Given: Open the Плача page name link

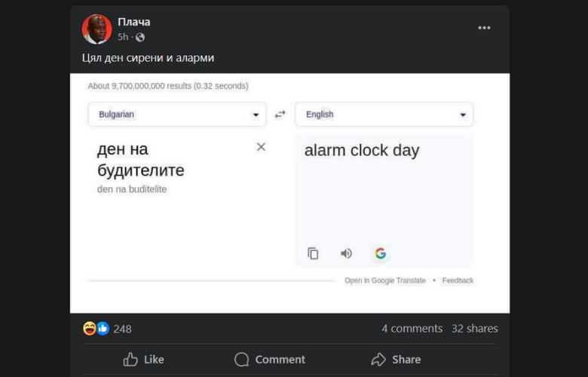Looking at the screenshot, I should [x=134, y=22].
